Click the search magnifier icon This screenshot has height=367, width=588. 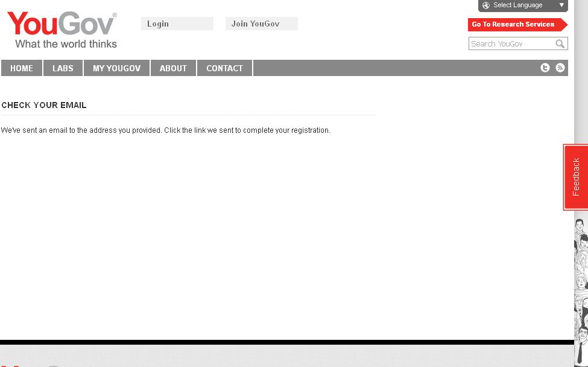560,44
